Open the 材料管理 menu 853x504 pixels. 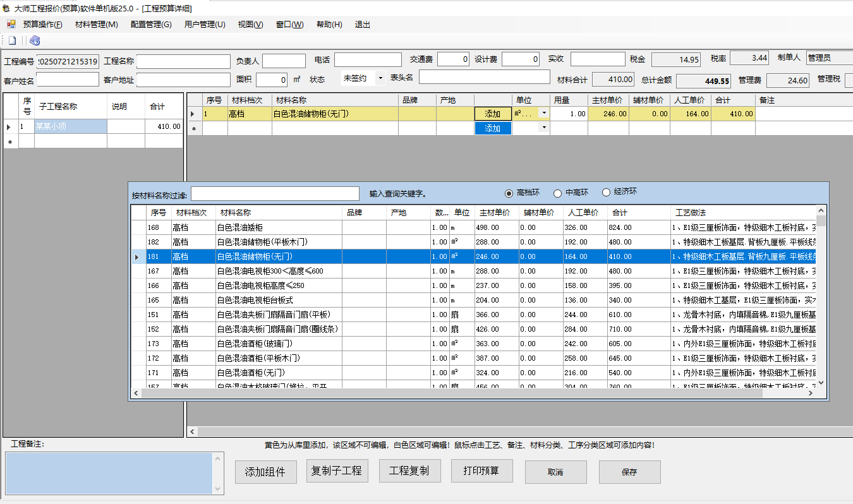[96, 25]
